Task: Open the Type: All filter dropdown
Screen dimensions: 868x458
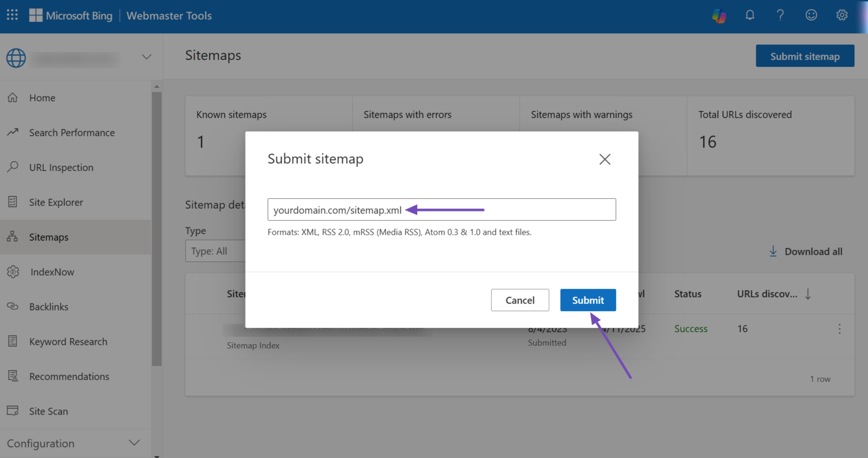Action: (215, 251)
